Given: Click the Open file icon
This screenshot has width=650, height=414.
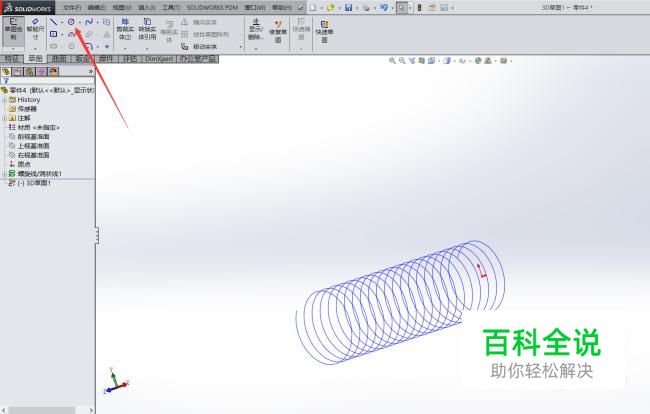Looking at the screenshot, I should click(330, 7).
